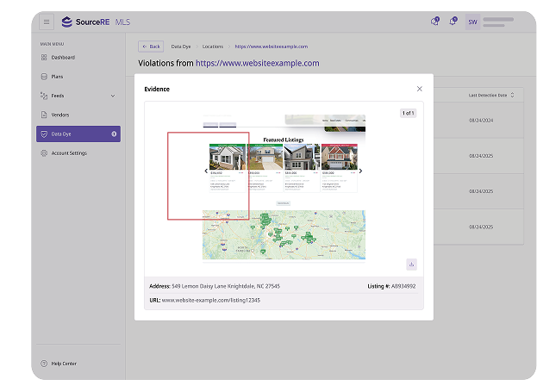Screen dimensions: 537x392
Task: Click the hamburger menu icon
Action: [47, 22]
